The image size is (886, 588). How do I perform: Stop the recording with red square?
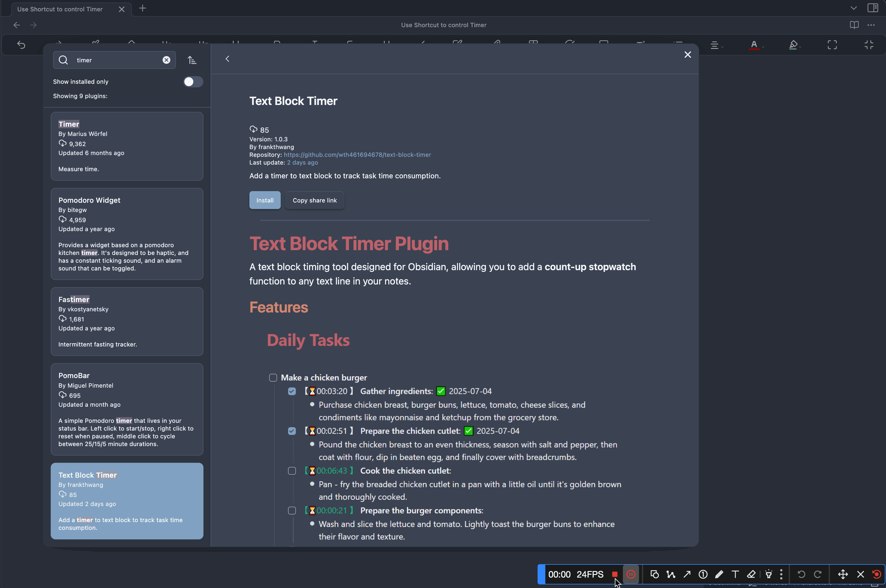point(615,574)
